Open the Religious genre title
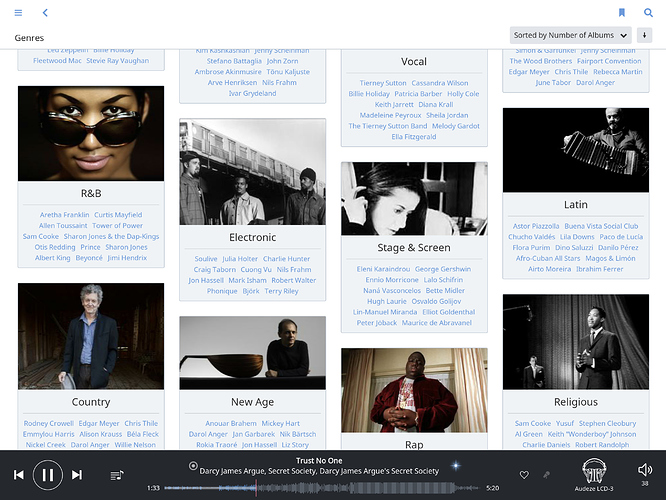The height and width of the screenshot is (500, 666). click(576, 402)
